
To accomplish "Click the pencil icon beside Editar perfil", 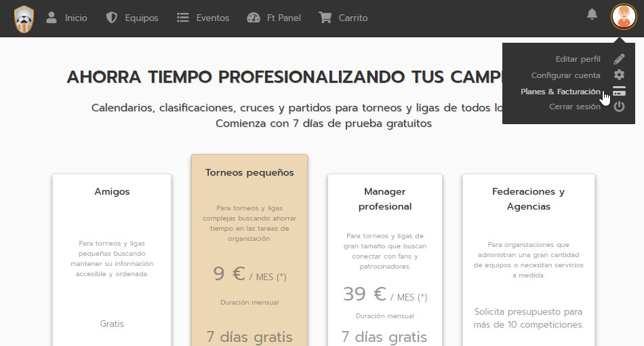I will (619, 59).
